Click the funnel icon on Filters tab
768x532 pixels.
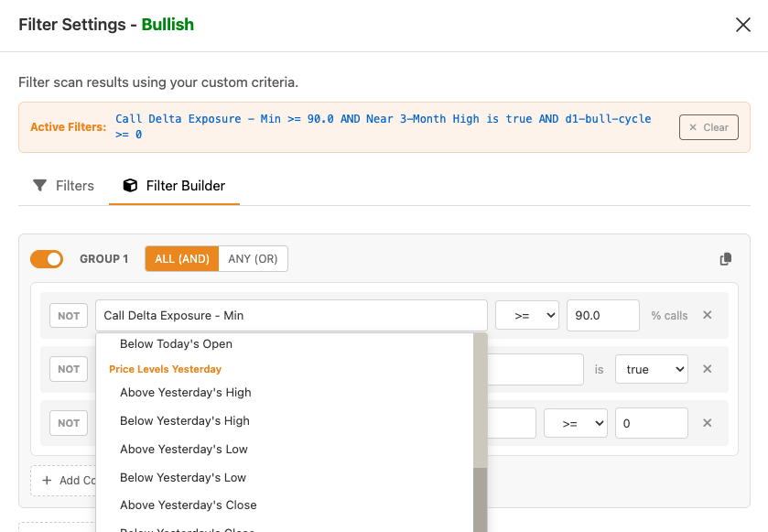point(40,186)
